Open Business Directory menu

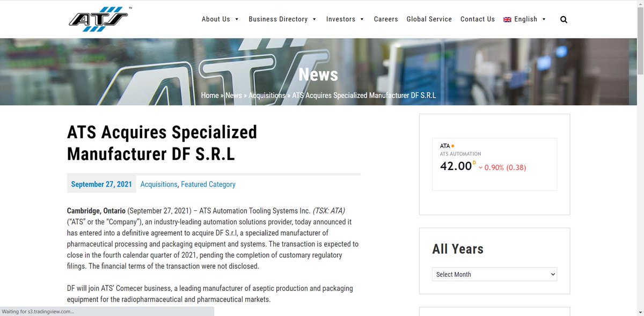(x=278, y=19)
